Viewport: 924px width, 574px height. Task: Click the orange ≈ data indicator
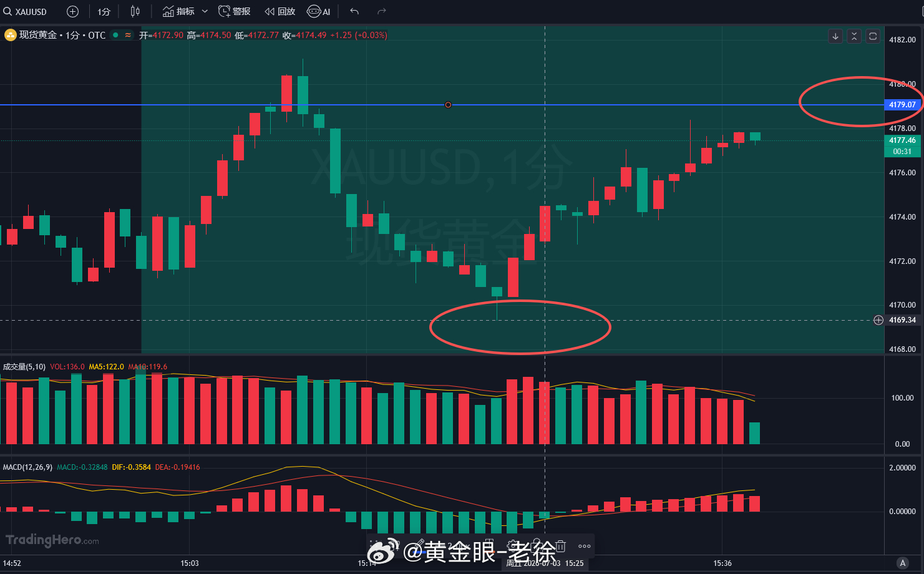click(128, 35)
